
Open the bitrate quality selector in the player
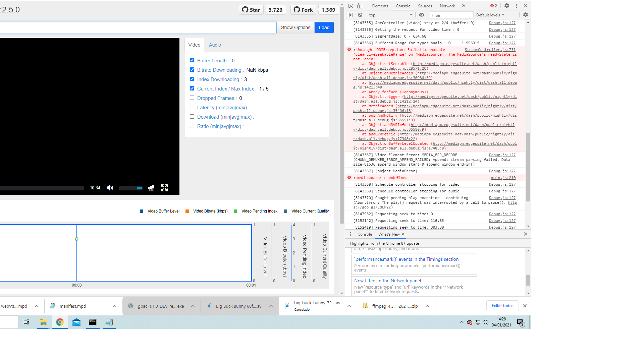point(151,188)
